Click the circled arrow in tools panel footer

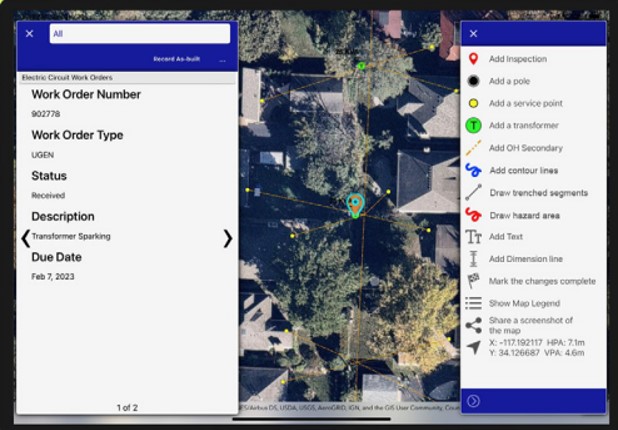tap(473, 401)
